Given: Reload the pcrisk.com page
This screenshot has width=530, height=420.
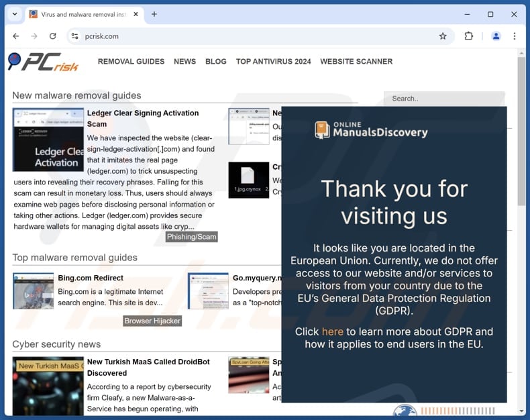Looking at the screenshot, I should click(x=53, y=36).
